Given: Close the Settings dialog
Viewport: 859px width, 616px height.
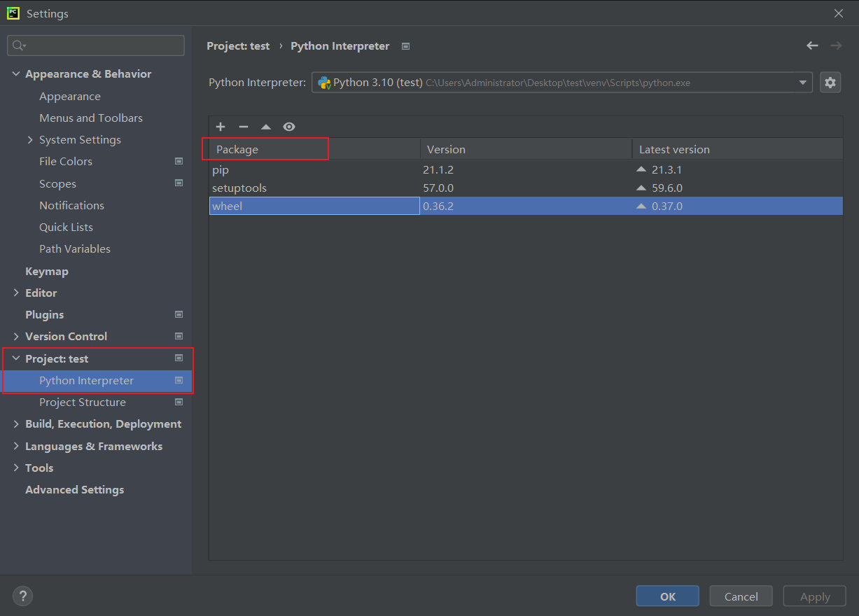Looking at the screenshot, I should coord(839,13).
